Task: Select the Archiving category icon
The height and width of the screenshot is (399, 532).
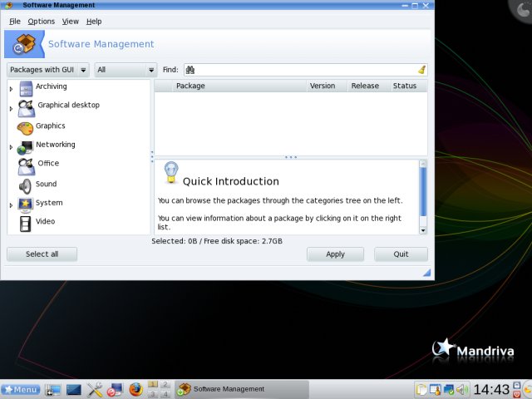Action: coord(26,89)
